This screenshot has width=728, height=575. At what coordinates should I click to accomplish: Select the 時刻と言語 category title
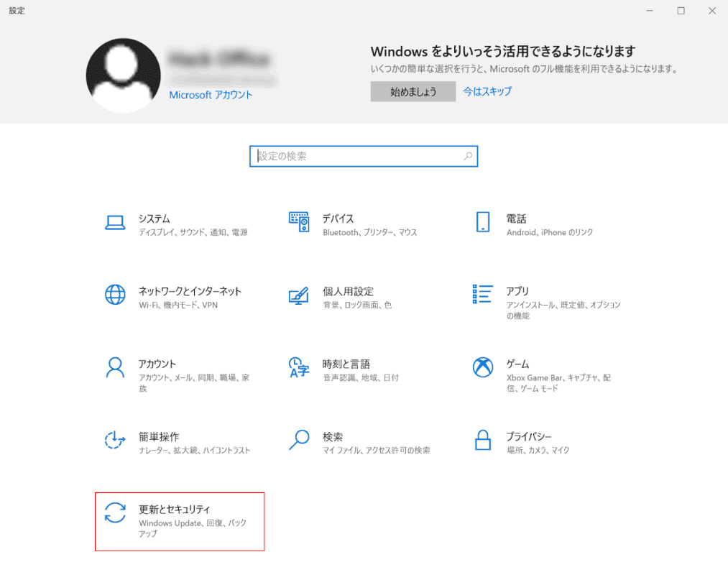[346, 364]
